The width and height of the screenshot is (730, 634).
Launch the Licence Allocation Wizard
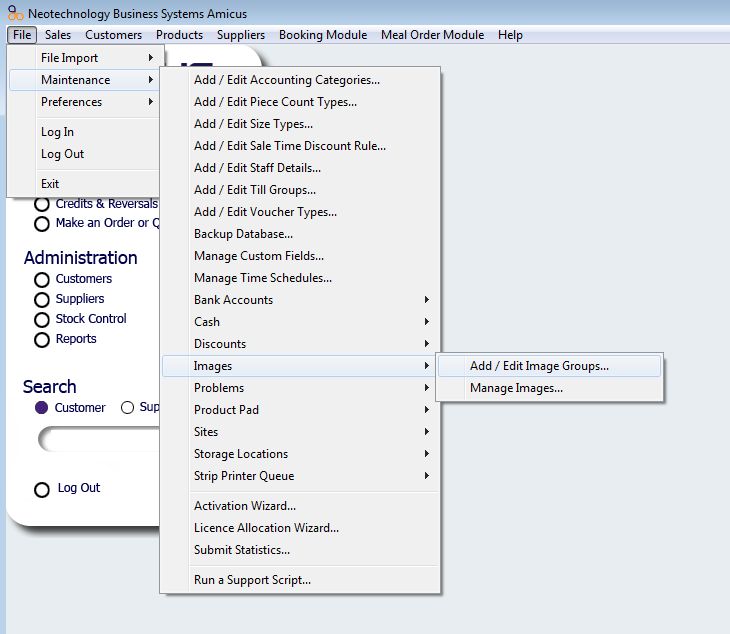coord(300,527)
